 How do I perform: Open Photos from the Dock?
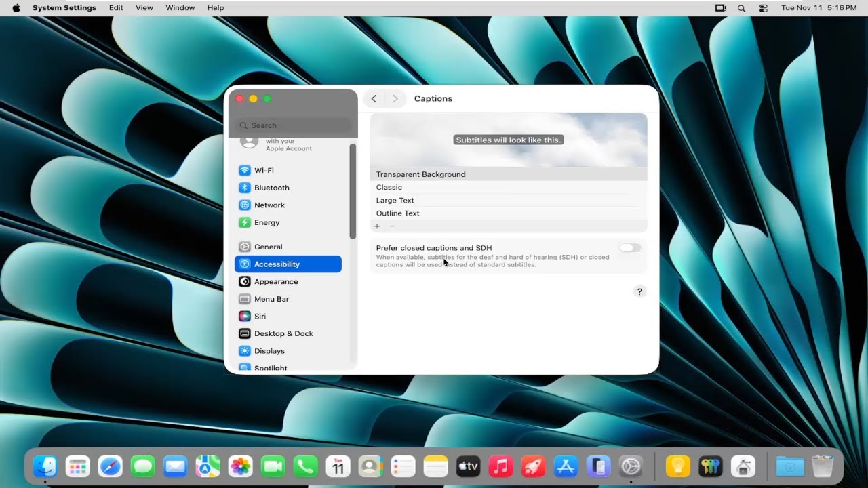[x=241, y=466]
